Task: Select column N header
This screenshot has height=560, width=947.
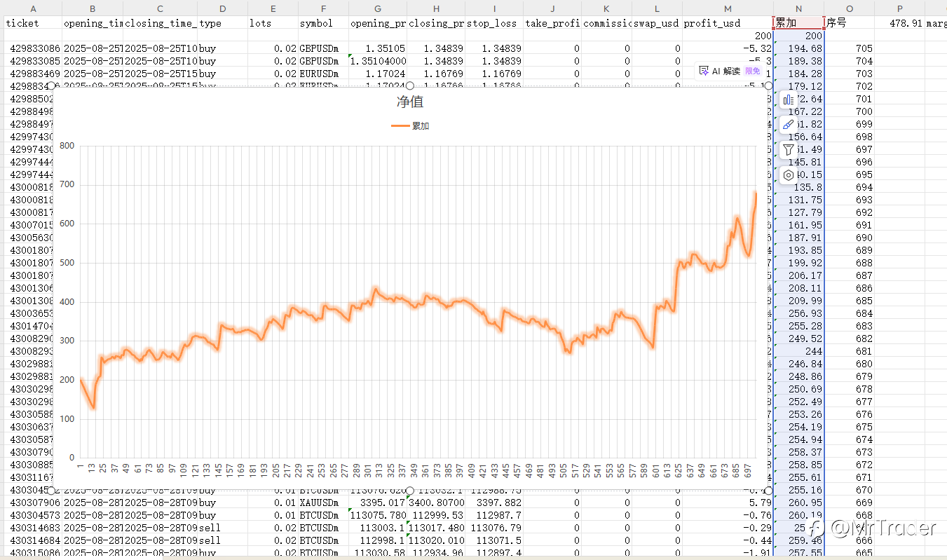Action: tap(798, 8)
